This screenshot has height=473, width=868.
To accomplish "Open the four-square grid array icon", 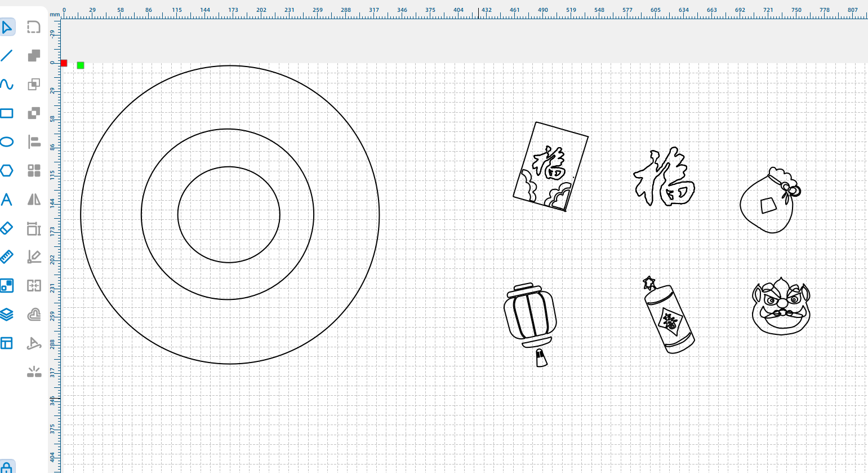I will (34, 170).
